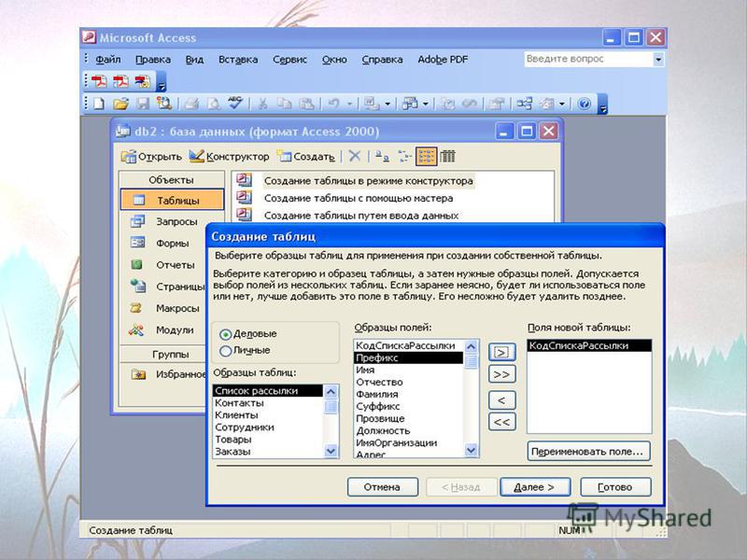The image size is (747, 560).
Task: Open the Office Links dropdown arrow
Action: pos(388,104)
